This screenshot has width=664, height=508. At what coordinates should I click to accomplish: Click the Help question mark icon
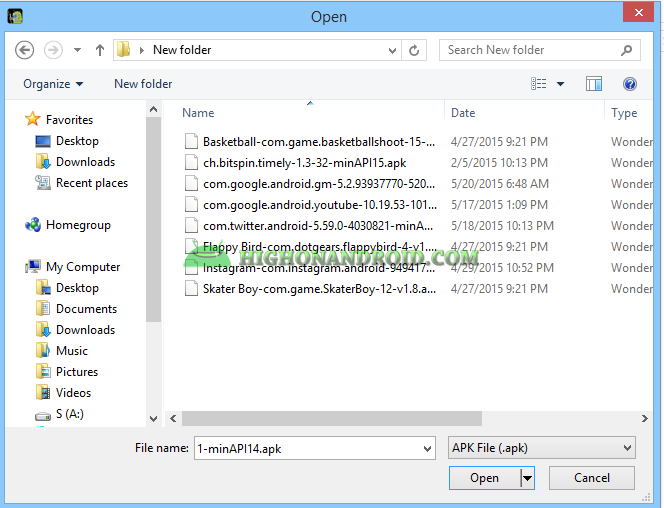[629, 84]
